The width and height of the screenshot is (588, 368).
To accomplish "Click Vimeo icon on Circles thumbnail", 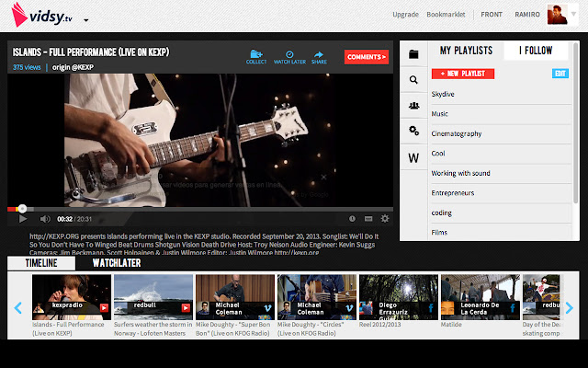I will (x=349, y=308).
